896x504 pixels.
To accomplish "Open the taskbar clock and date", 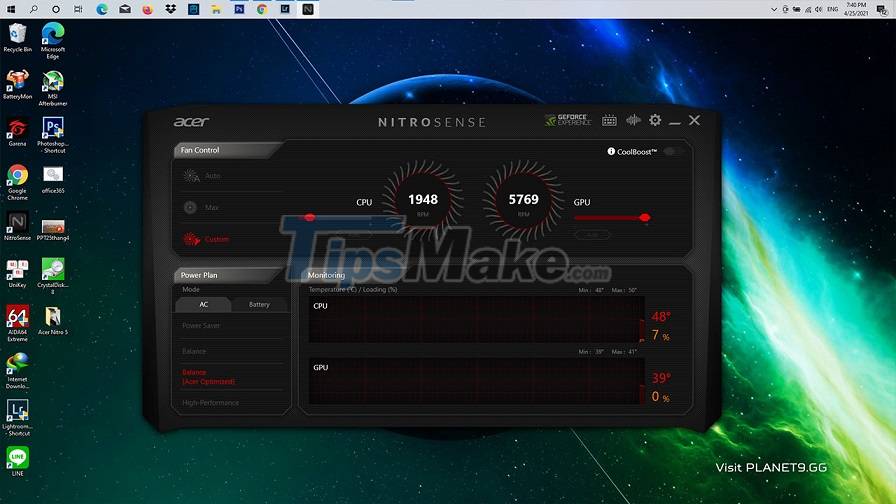I will tap(856, 9).
